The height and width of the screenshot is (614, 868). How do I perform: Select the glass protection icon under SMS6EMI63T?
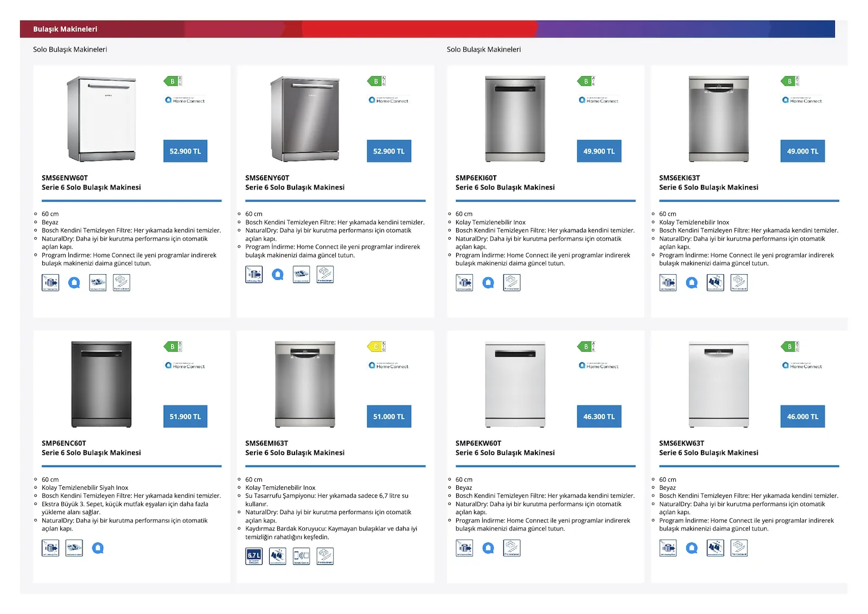click(x=278, y=556)
